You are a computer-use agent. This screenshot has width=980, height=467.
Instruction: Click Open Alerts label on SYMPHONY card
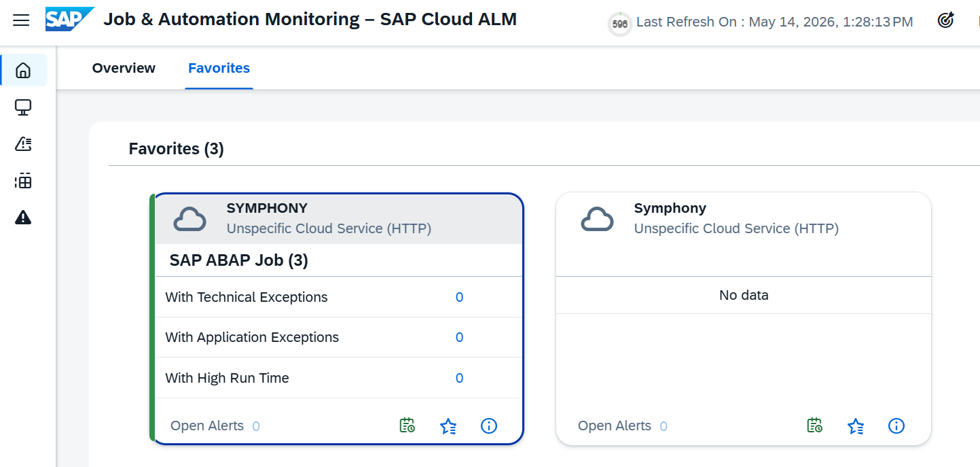click(x=207, y=426)
